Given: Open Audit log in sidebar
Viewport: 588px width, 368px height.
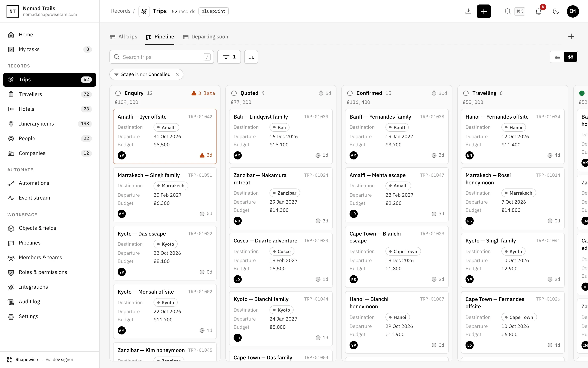Looking at the screenshot, I should coord(50,302).
